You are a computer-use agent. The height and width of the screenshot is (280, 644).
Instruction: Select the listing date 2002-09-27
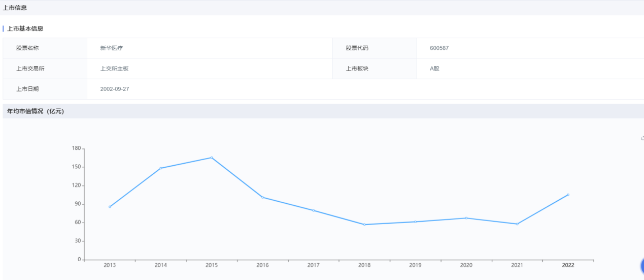coord(114,89)
